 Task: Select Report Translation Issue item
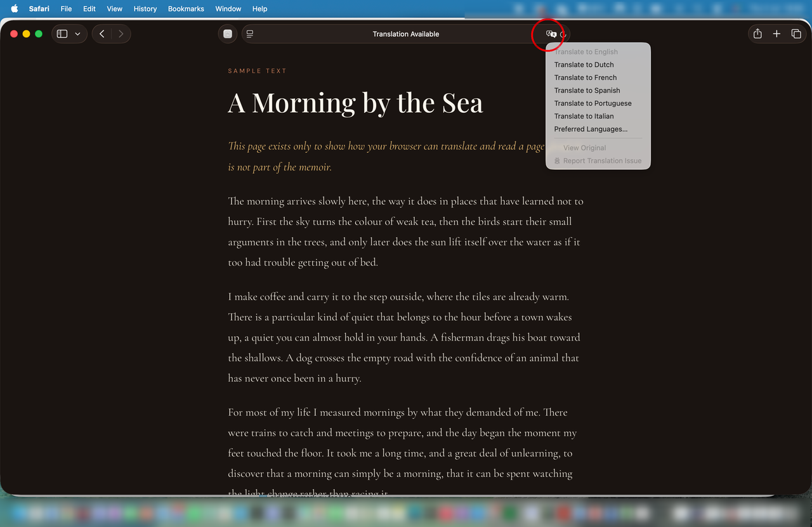click(x=598, y=161)
